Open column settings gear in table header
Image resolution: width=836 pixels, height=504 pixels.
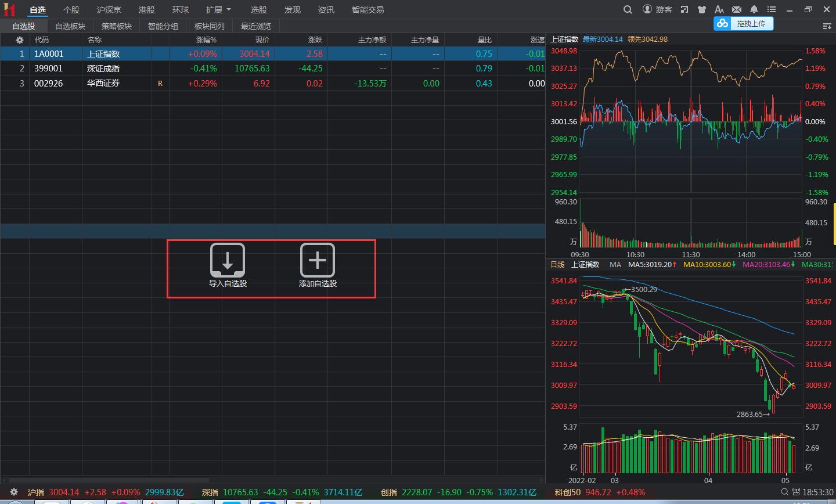(20, 40)
